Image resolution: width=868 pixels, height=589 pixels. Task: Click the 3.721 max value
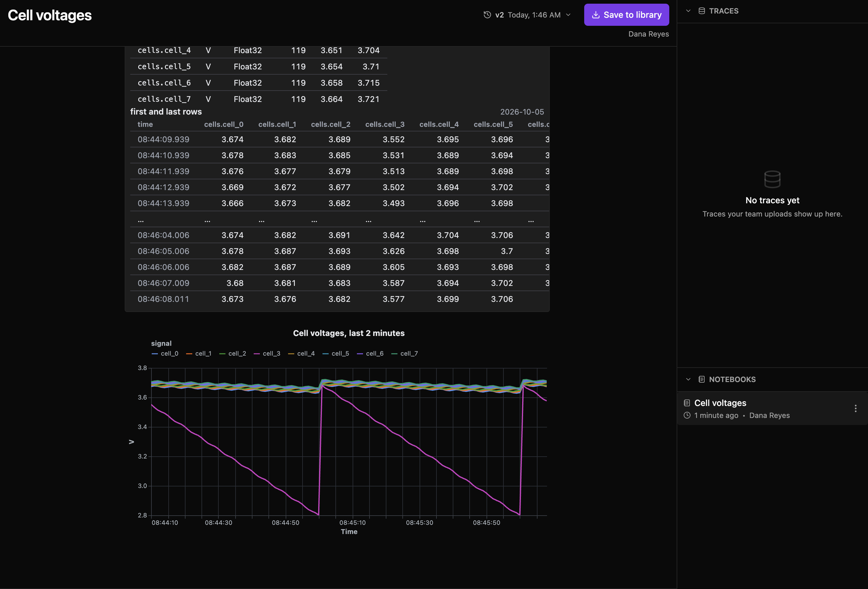[x=368, y=99]
